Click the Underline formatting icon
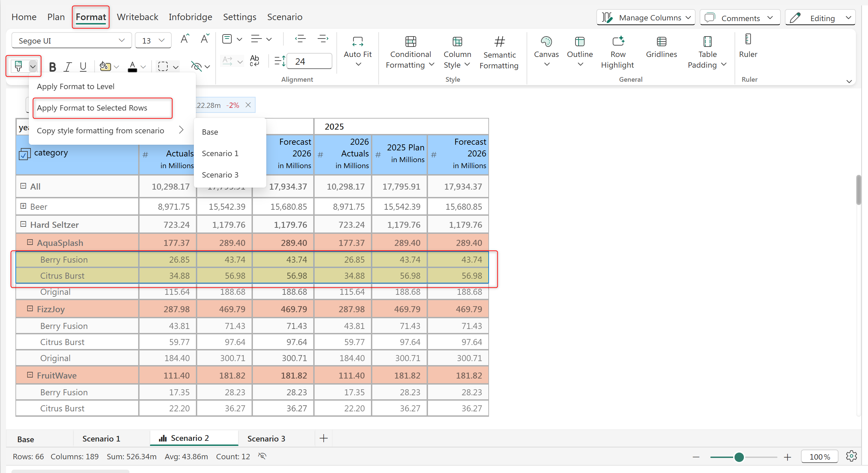The height and width of the screenshot is (473, 868). tap(83, 67)
